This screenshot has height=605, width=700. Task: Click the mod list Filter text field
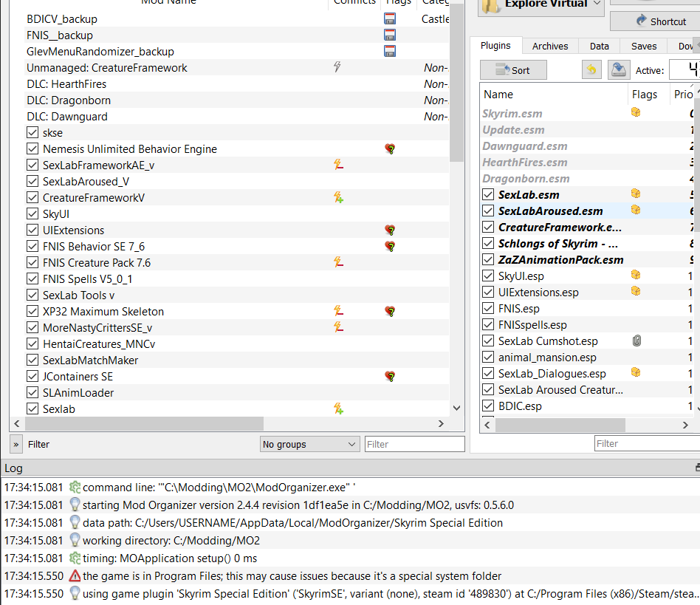415,444
